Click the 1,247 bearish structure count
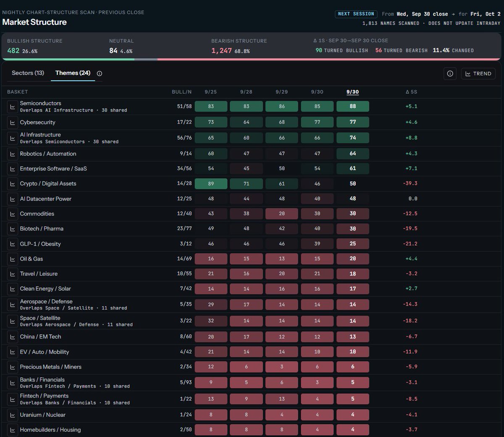The height and width of the screenshot is (437, 504). [x=222, y=50]
